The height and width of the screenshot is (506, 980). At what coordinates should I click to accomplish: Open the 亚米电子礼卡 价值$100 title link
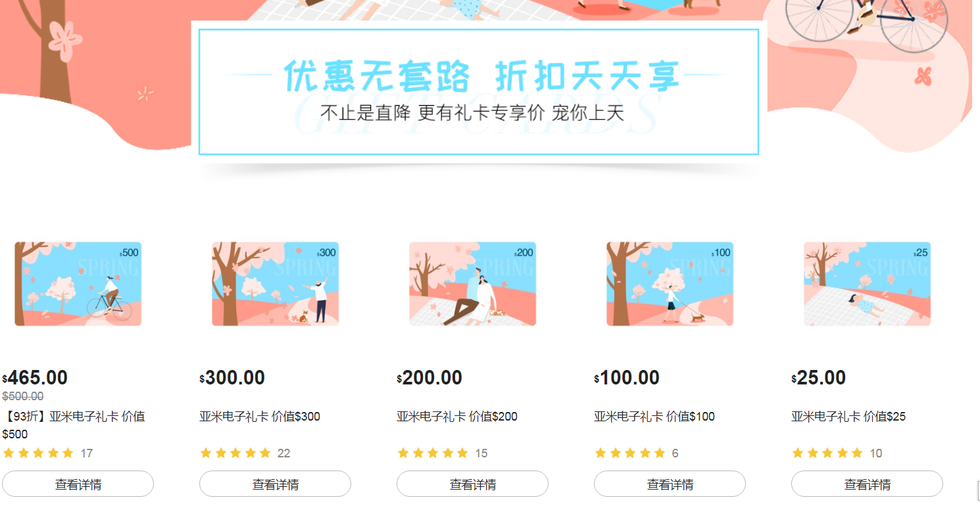[654, 417]
